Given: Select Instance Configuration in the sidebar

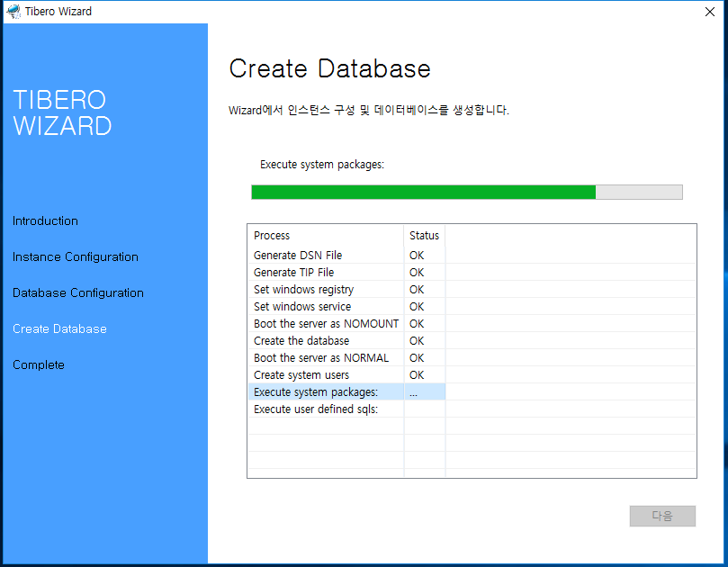Looking at the screenshot, I should click(76, 256).
